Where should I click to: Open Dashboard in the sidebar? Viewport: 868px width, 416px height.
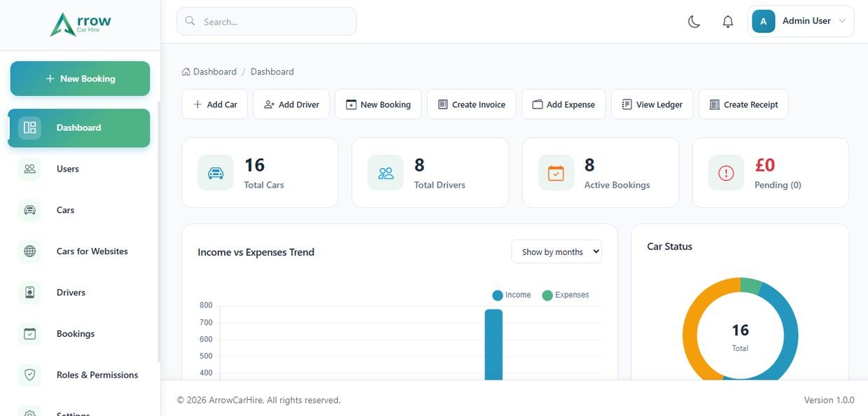78,127
